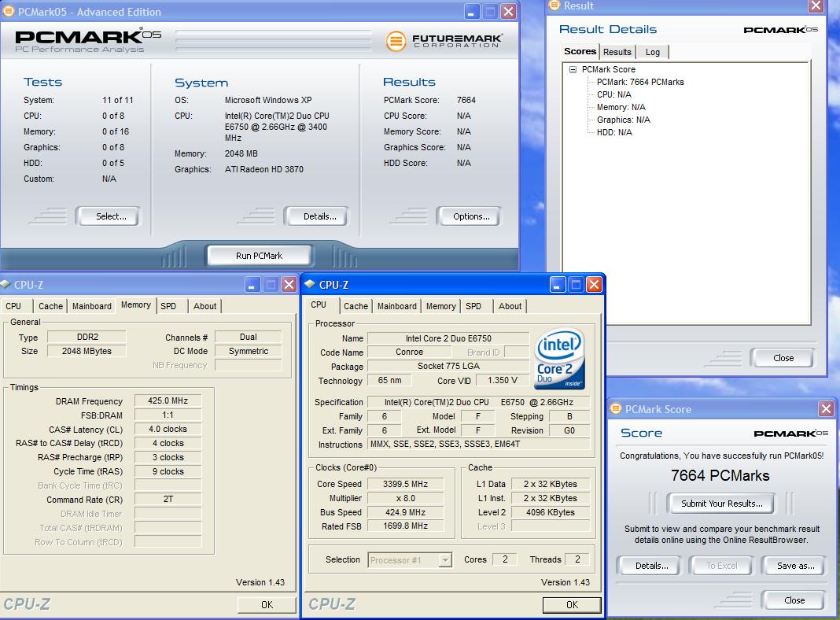Click Close in the PCMark Score window

click(x=793, y=600)
